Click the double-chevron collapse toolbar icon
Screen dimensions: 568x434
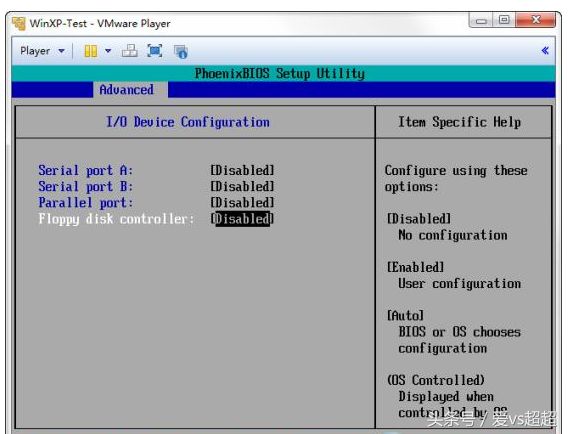[x=545, y=51]
